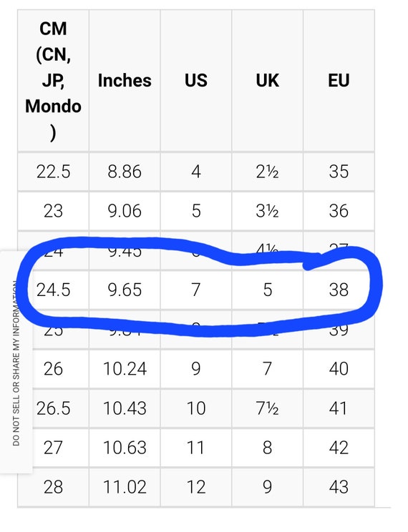Click the US column header
This screenshot has width=408, height=532.
tap(196, 80)
